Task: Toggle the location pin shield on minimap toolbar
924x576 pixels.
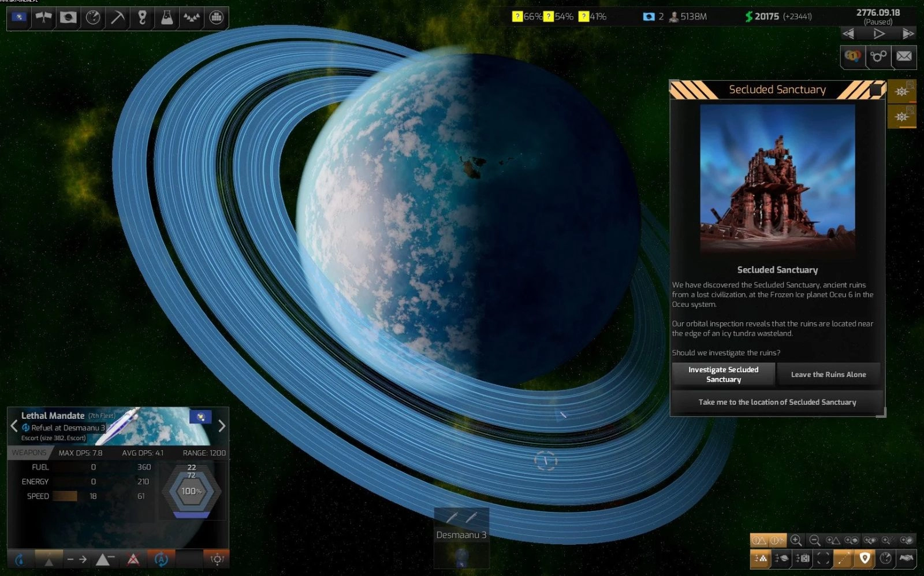Action: pyautogui.click(x=864, y=558)
